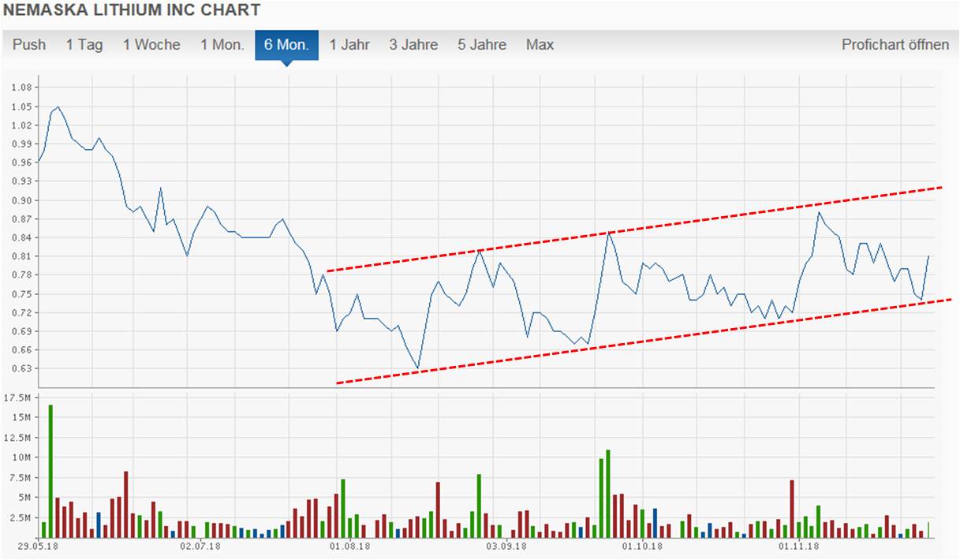Click the tall red volume bar near 01.11.18

click(791, 508)
